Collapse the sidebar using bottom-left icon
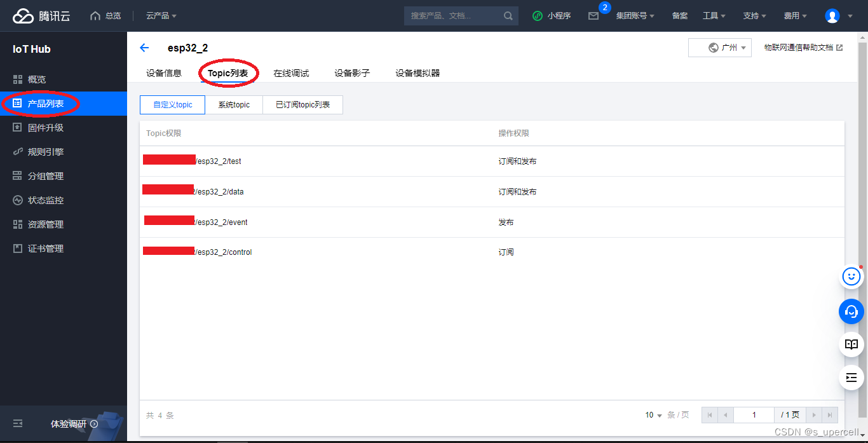This screenshot has height=443, width=868. [18, 423]
